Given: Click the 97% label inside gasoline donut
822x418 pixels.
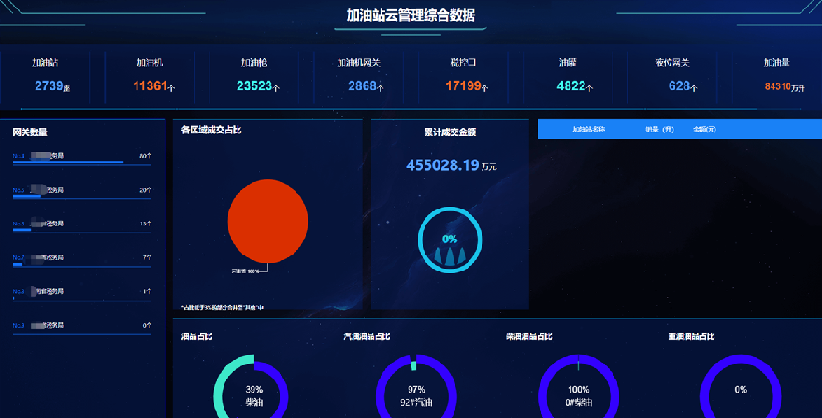Looking at the screenshot, I should [416, 390].
